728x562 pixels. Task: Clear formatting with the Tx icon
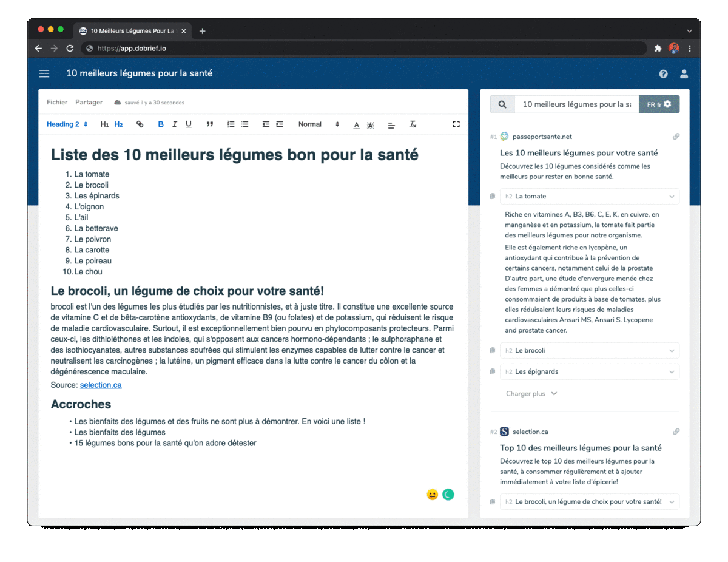pos(413,124)
